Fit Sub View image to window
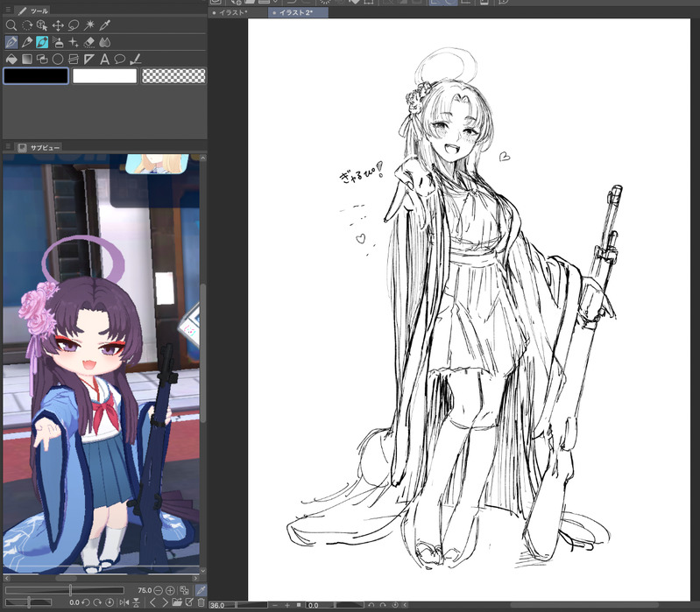This screenshot has width=700, height=612. point(184,590)
